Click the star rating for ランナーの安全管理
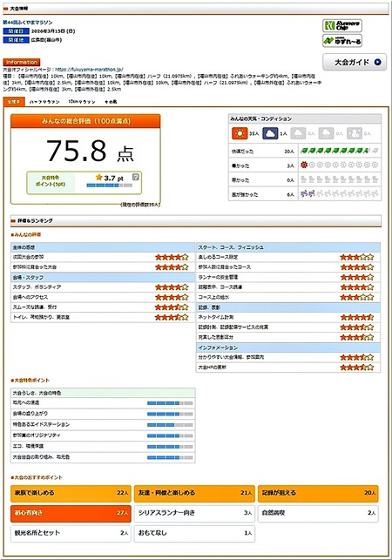This screenshot has height=560, width=392. pos(357,277)
